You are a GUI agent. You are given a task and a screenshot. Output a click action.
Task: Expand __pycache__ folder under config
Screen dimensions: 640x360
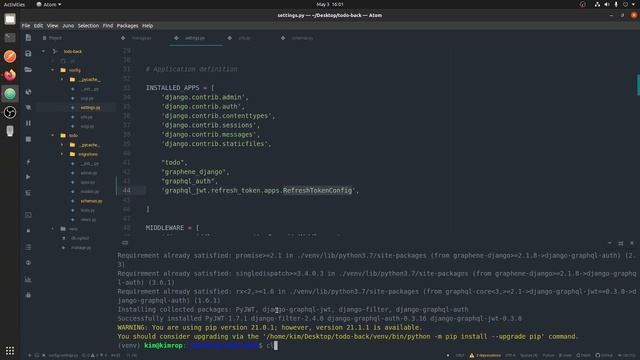point(62,80)
